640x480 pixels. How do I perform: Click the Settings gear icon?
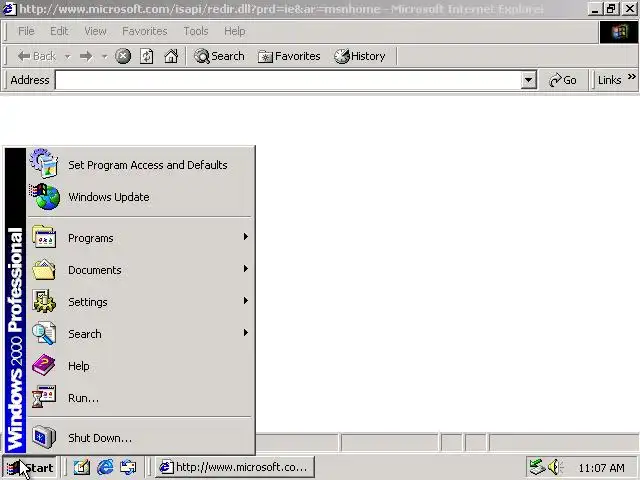pyautogui.click(x=44, y=301)
